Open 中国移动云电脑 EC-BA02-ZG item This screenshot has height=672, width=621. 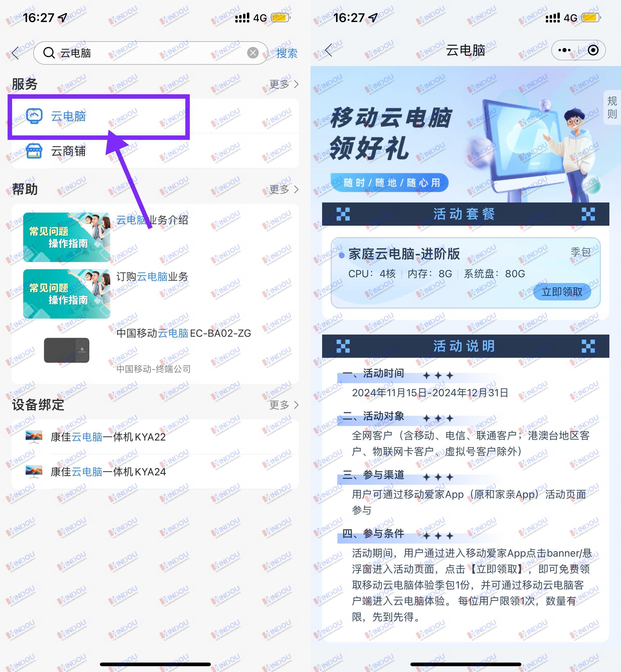pos(184,333)
